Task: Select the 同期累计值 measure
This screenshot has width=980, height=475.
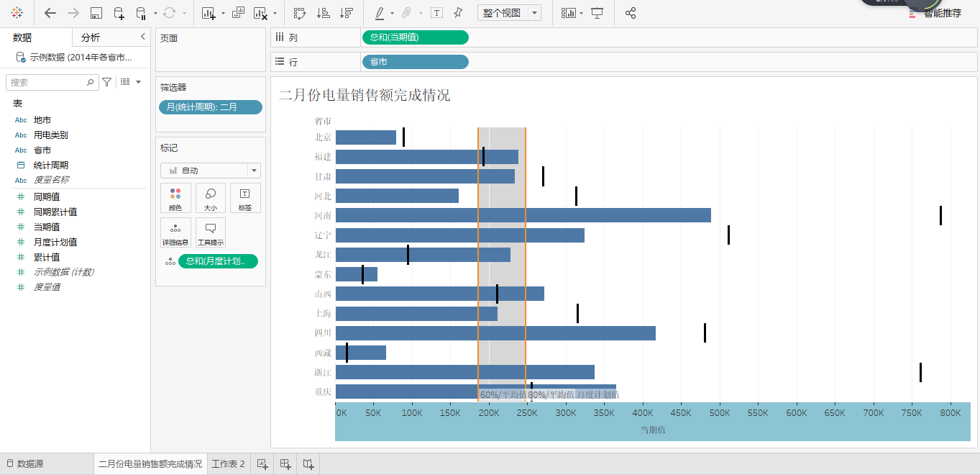Action: [55, 212]
